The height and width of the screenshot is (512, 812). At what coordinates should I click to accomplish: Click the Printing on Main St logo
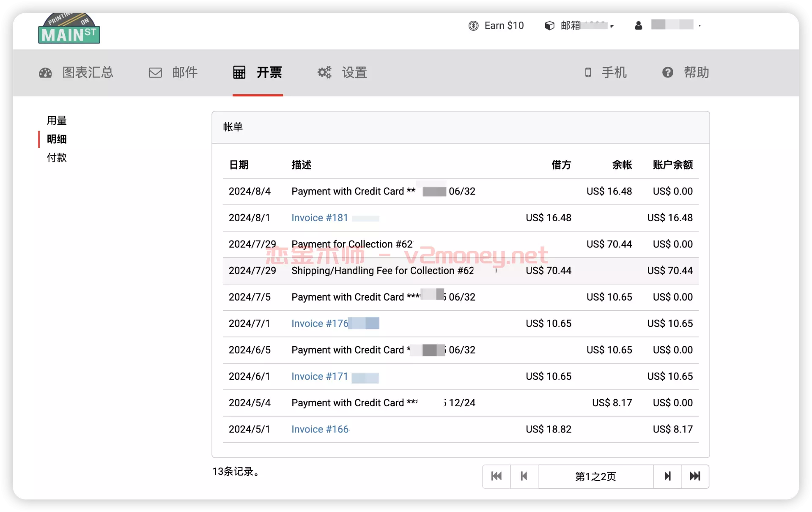69,28
